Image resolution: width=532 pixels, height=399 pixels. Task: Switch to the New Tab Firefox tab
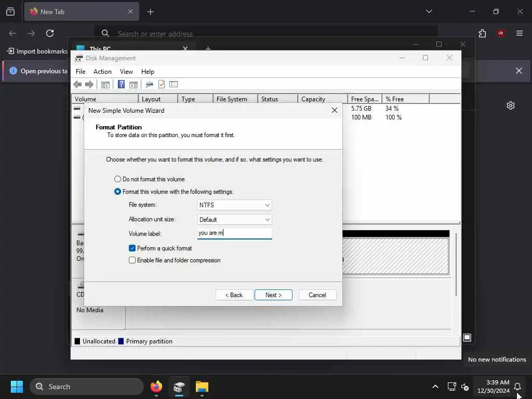coord(82,11)
